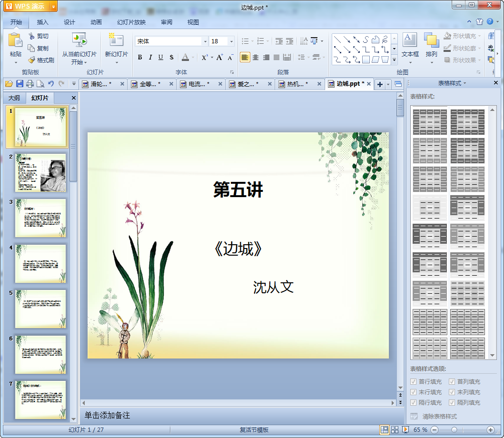Screen dimensions: 504x438
Task: Click the undo arrow icon
Action: [x=51, y=84]
